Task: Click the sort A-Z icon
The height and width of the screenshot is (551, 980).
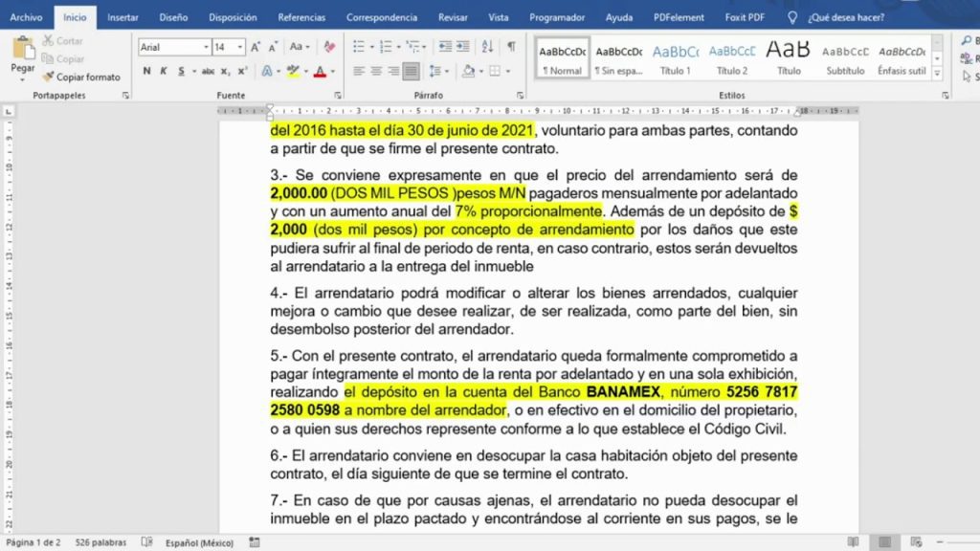Action: (487, 47)
